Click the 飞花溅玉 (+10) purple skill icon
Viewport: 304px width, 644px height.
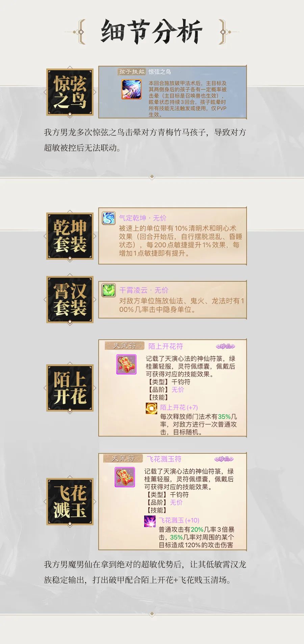(x=150, y=521)
